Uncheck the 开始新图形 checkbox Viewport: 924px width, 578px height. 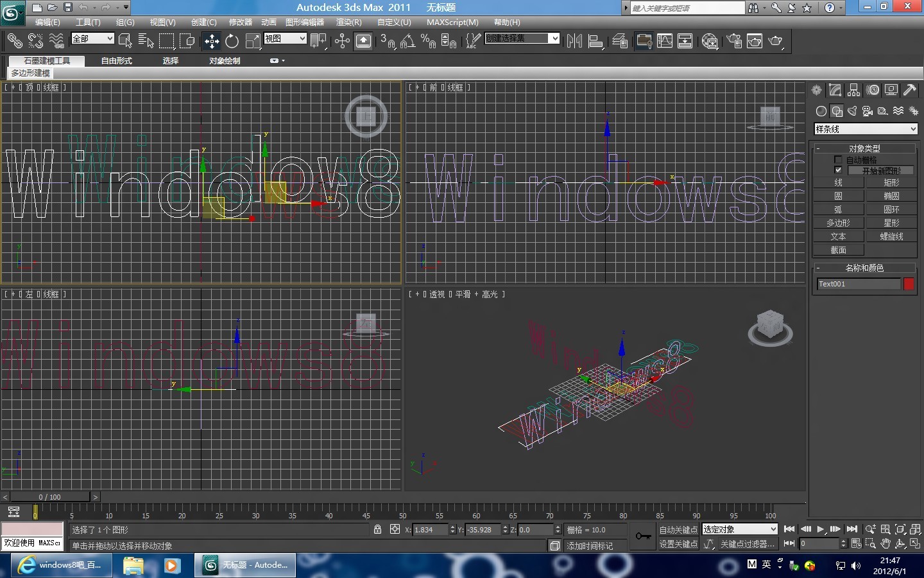click(x=838, y=170)
